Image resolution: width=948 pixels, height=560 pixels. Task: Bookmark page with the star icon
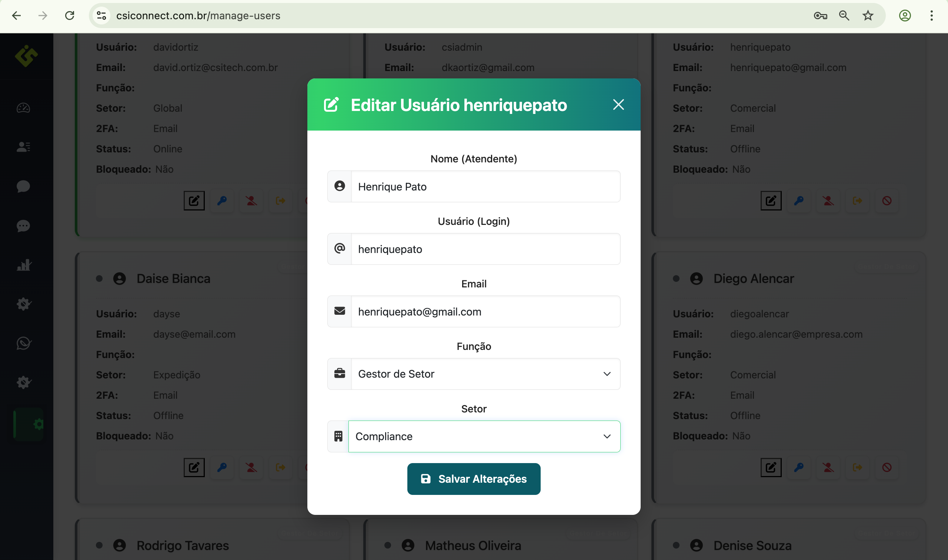(x=868, y=16)
